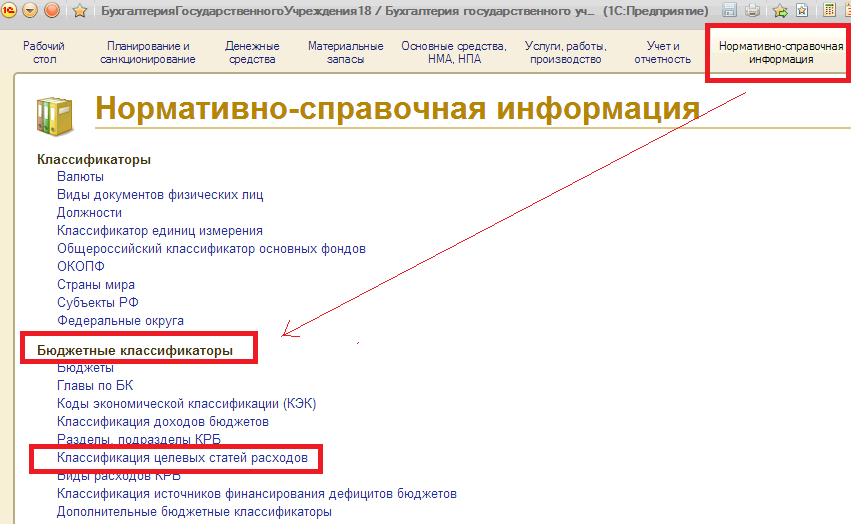Viewport: 851px width, 524px height.
Task: Open Дополнительные бюджетные классификаторы link
Action: (194, 512)
